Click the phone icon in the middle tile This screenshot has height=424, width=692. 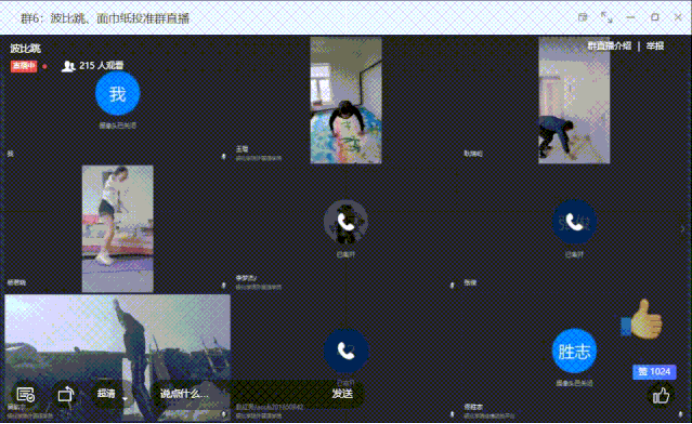point(346,221)
